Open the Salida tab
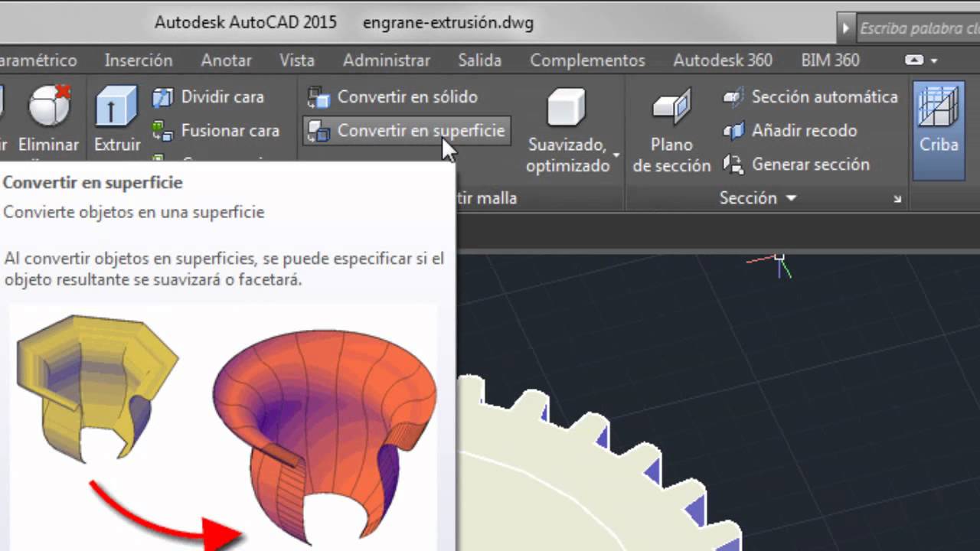Screen dimensions: 980x551 point(480,60)
